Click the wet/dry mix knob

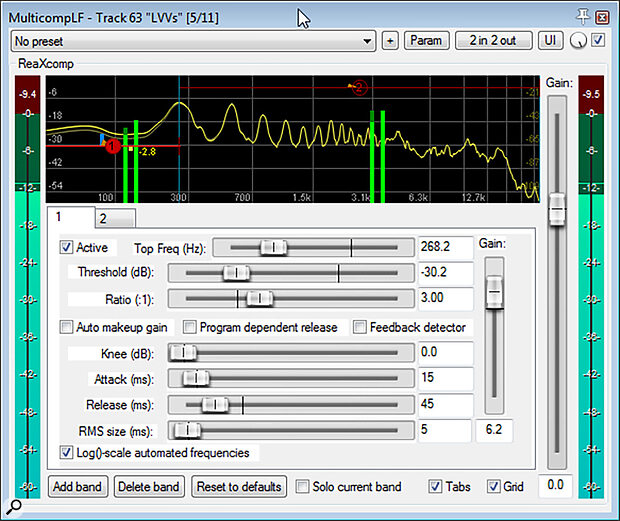click(x=579, y=41)
